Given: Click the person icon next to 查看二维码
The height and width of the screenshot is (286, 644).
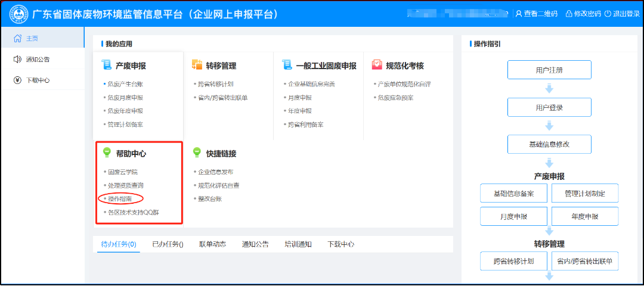Looking at the screenshot, I should coord(519,14).
